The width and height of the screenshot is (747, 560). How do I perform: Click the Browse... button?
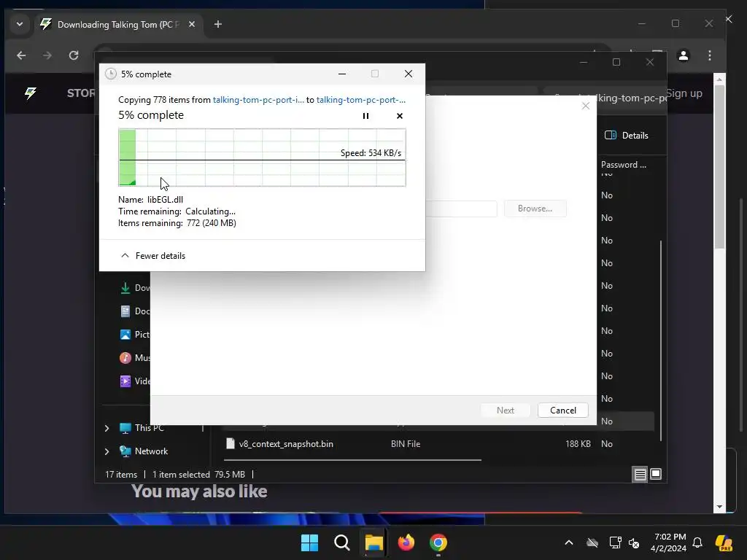(x=535, y=209)
